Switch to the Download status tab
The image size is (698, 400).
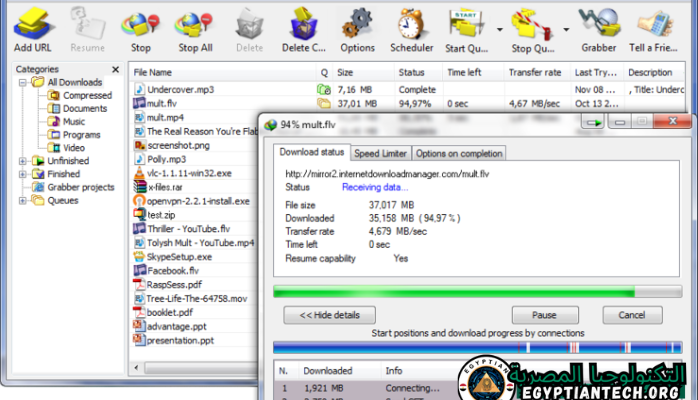[x=312, y=152]
